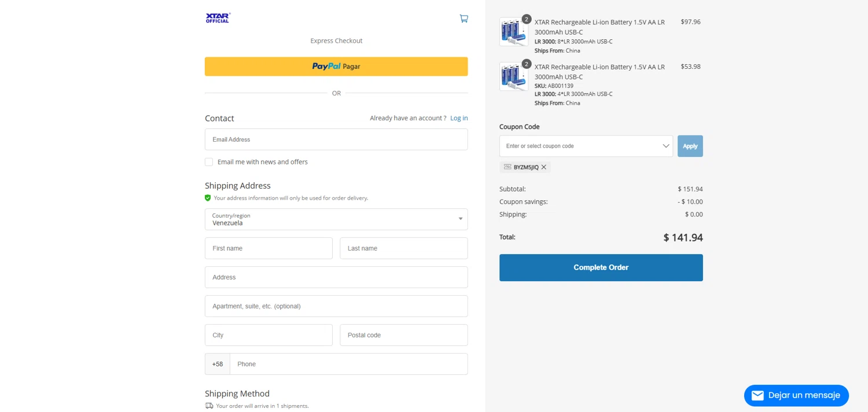Go to XTAR Official logo homepage
Viewport: 868px width, 412px height.
point(218,18)
